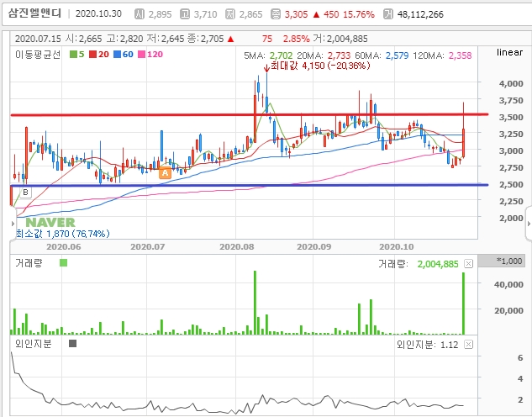532x417 pixels.
Task: Click the 120MA value 2,358
Action: pyautogui.click(x=460, y=55)
